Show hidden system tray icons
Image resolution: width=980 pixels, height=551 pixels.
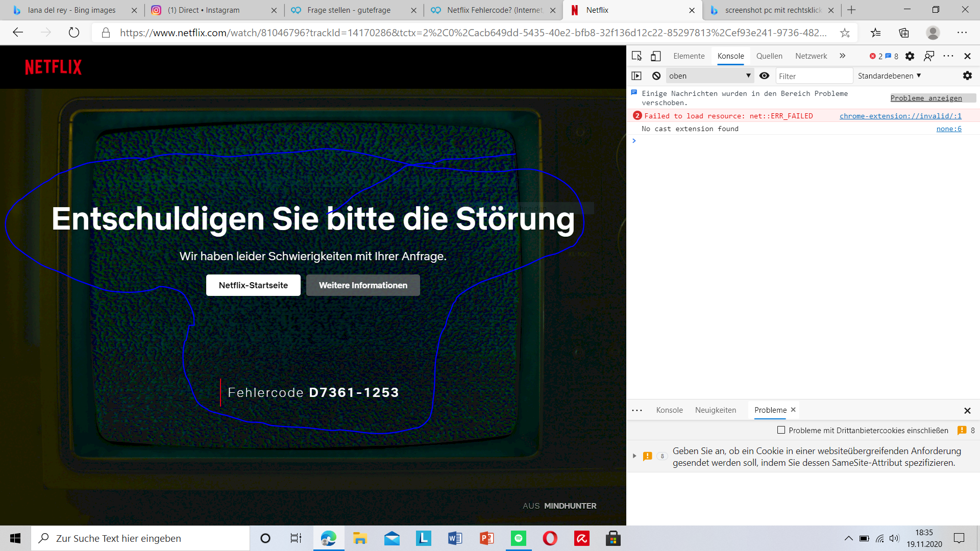point(848,538)
